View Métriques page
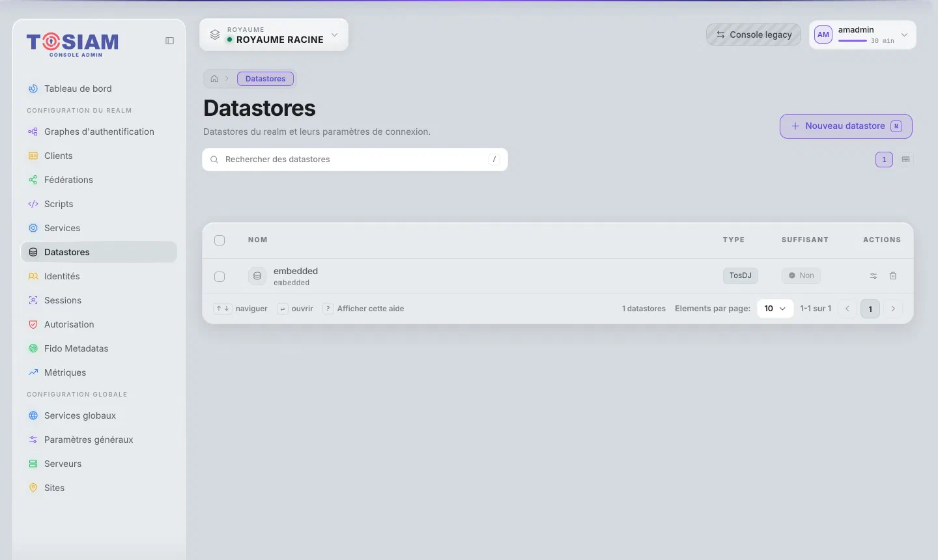Image resolution: width=938 pixels, height=560 pixels. click(x=99, y=372)
